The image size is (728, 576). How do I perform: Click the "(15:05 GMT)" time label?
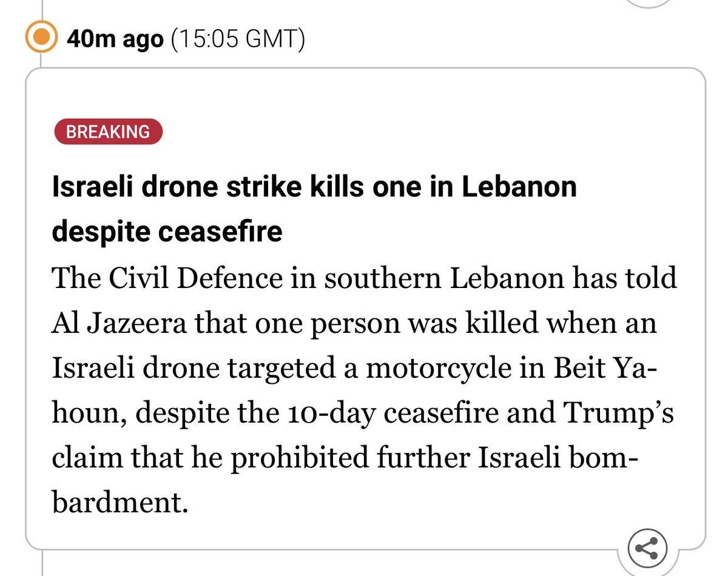[238, 40]
